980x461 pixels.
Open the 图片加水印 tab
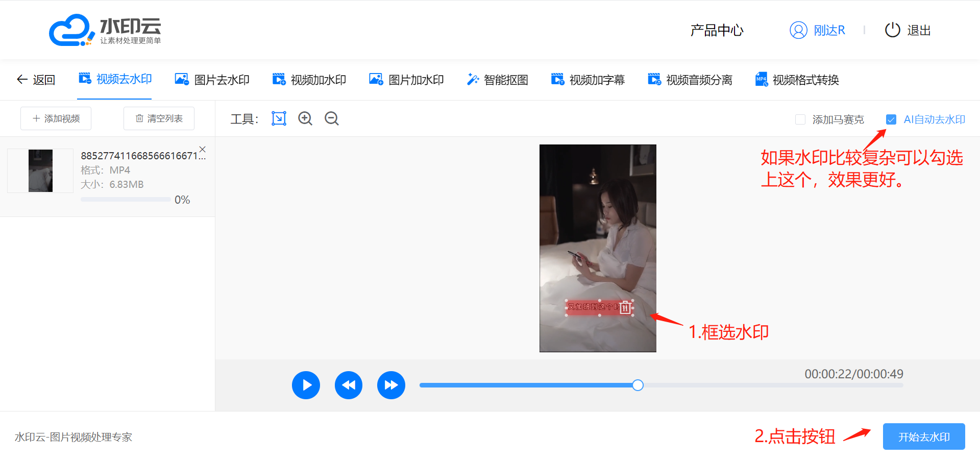406,80
